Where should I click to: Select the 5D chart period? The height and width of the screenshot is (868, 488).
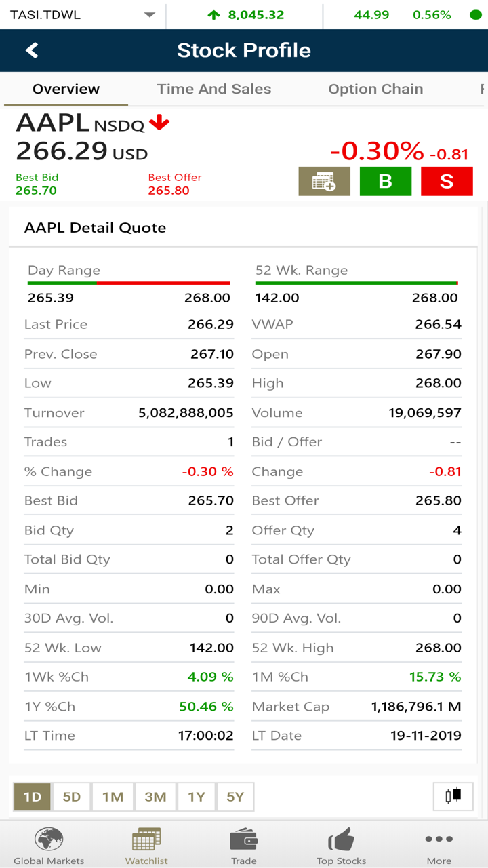click(x=72, y=797)
